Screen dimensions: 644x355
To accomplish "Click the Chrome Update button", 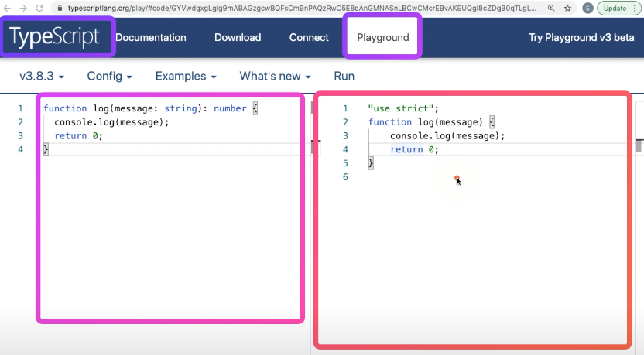I will 618,9.
